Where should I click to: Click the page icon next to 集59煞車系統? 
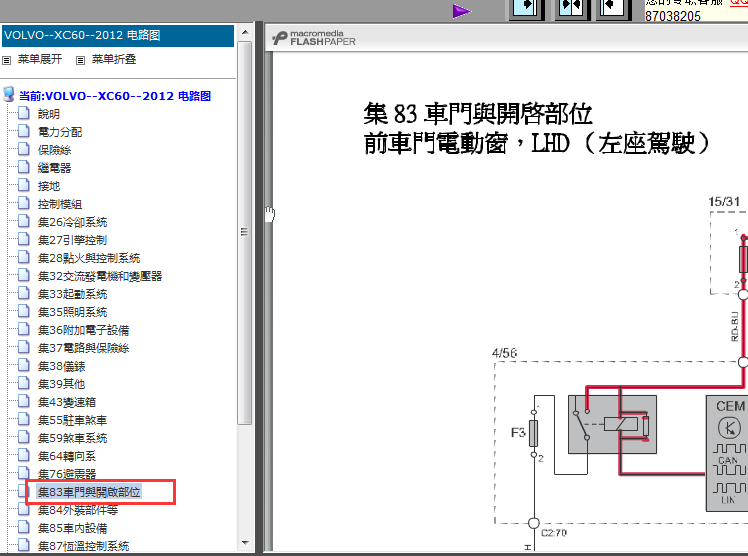23,437
